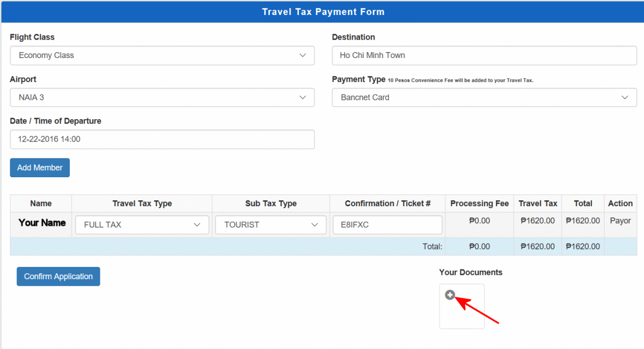Select the Your Name cell in the table
This screenshot has width=644, height=349.
pos(42,223)
